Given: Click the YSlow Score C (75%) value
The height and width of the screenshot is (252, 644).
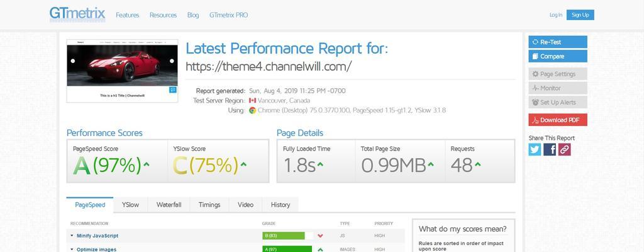Looking at the screenshot, I should pos(206,165).
